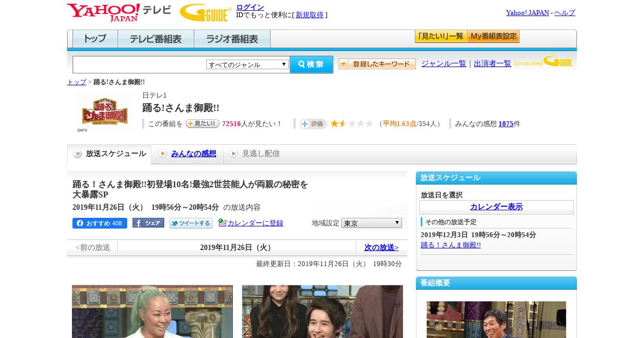Click the 日テレ1 channel label
644x338 pixels.
155,95
